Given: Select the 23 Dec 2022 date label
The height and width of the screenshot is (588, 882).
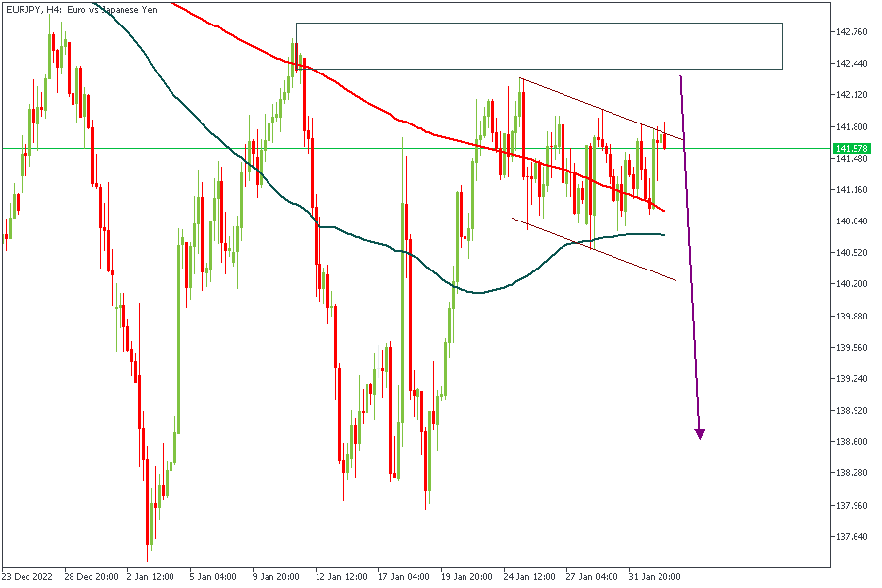Looking at the screenshot, I should click(x=29, y=576).
